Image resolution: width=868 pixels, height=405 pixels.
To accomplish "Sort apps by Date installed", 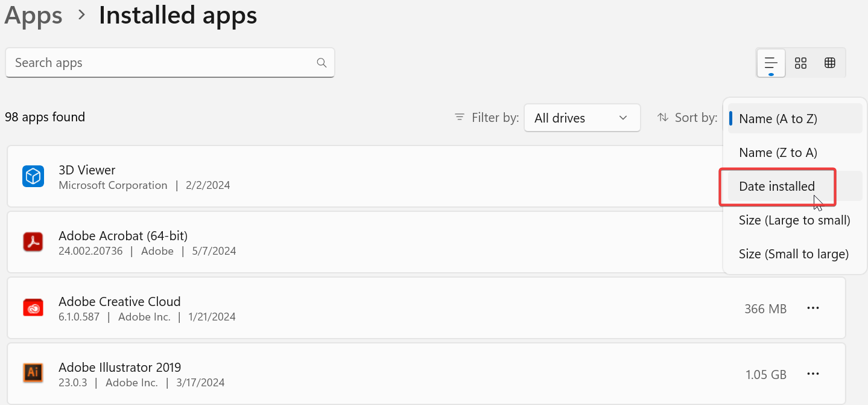I will coord(777,187).
